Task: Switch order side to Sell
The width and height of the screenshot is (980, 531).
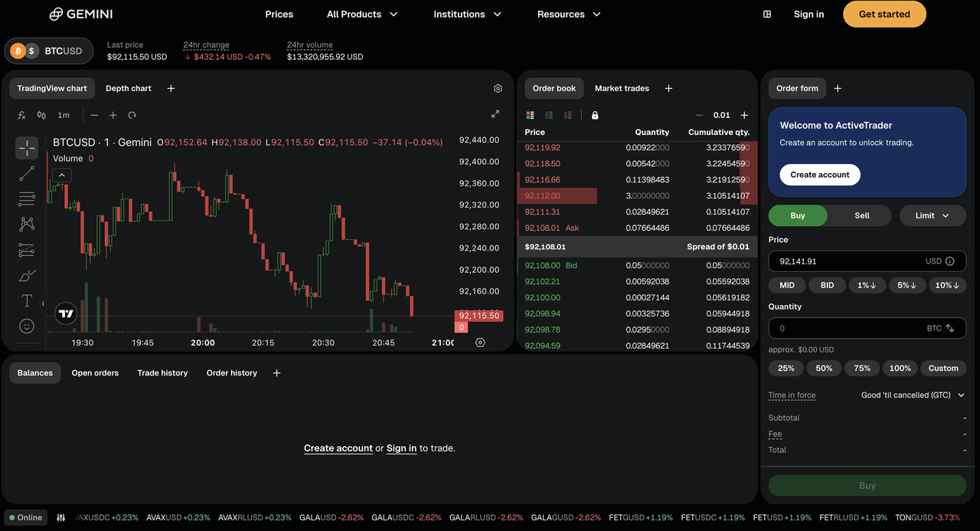Action: tap(861, 215)
